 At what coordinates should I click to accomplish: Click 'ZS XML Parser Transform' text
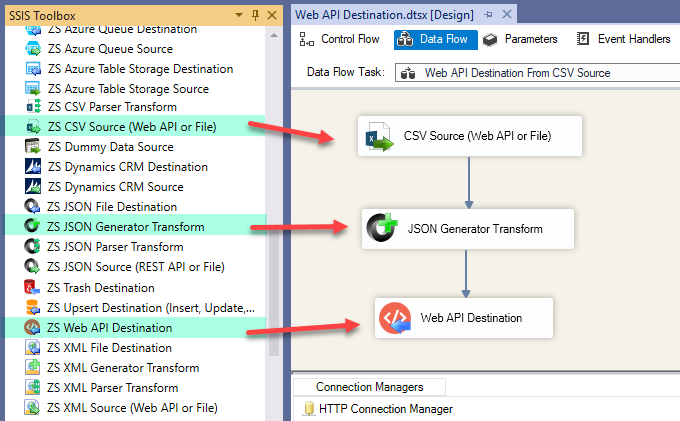tap(112, 387)
